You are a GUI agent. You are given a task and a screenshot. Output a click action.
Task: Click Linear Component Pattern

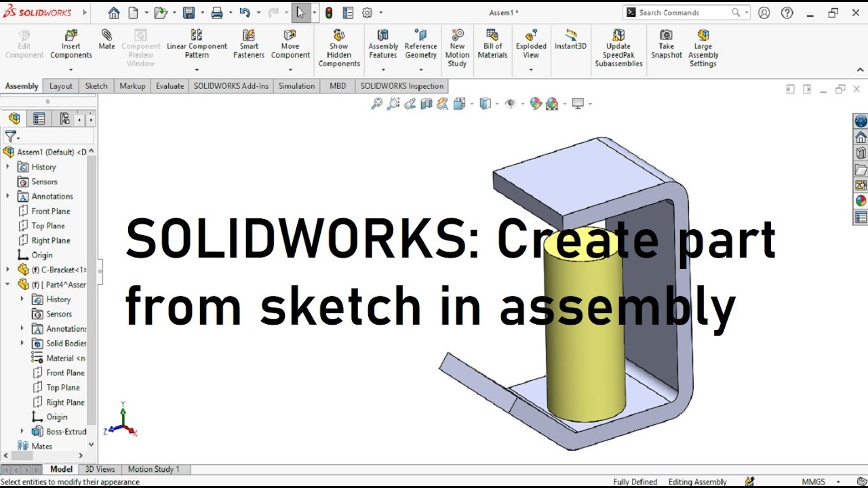pos(197,44)
